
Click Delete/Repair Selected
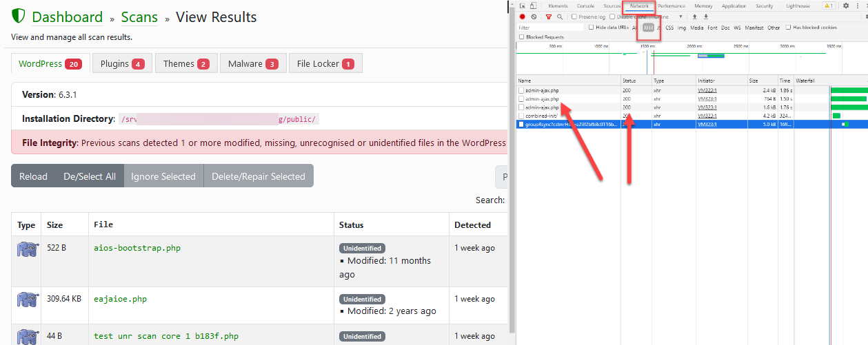(258, 176)
